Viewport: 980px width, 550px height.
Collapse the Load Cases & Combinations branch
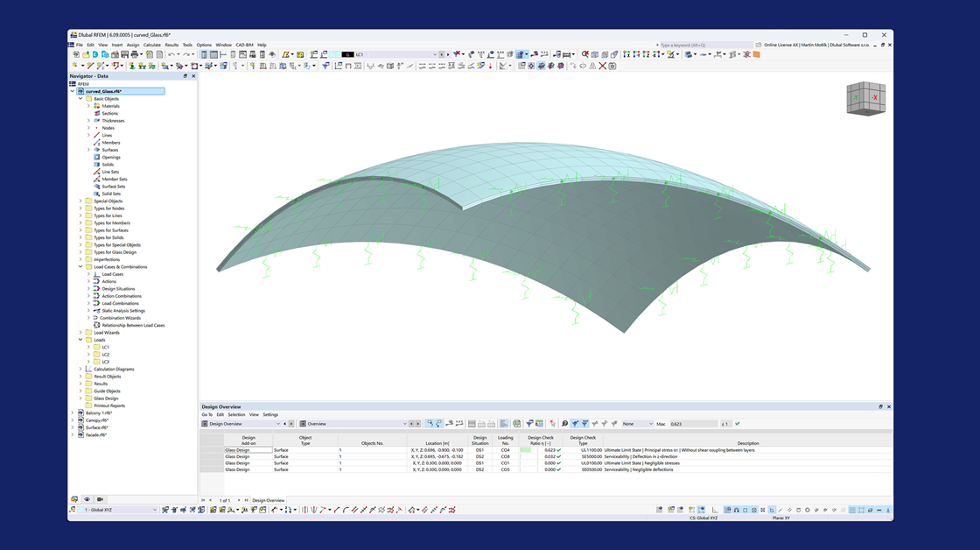80,266
